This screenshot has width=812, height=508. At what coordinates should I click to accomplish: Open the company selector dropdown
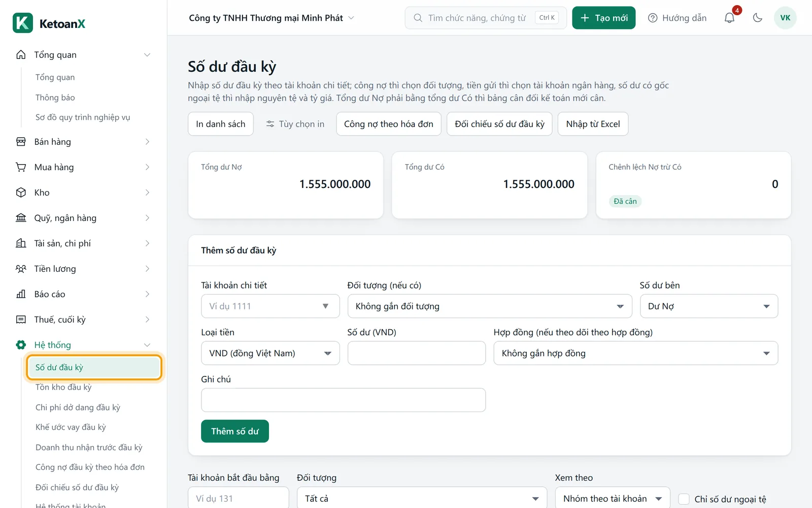click(272, 18)
